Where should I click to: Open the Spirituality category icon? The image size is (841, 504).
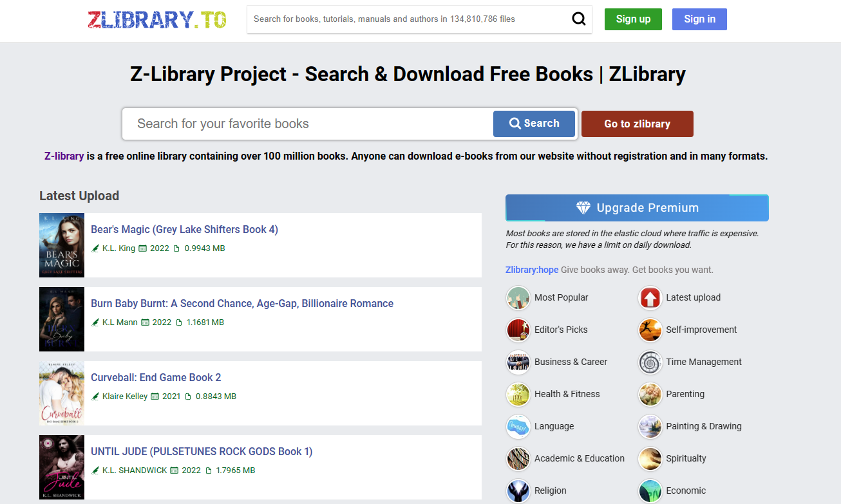650,458
